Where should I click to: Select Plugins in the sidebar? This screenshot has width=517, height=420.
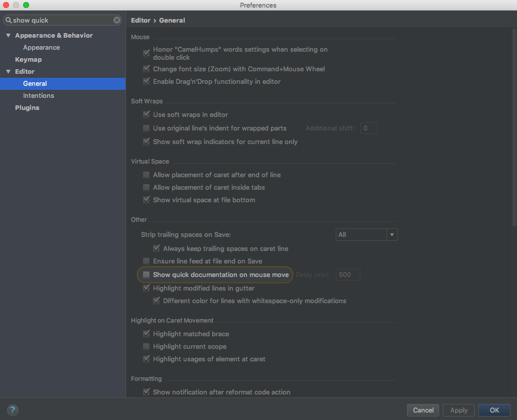pyautogui.click(x=27, y=107)
